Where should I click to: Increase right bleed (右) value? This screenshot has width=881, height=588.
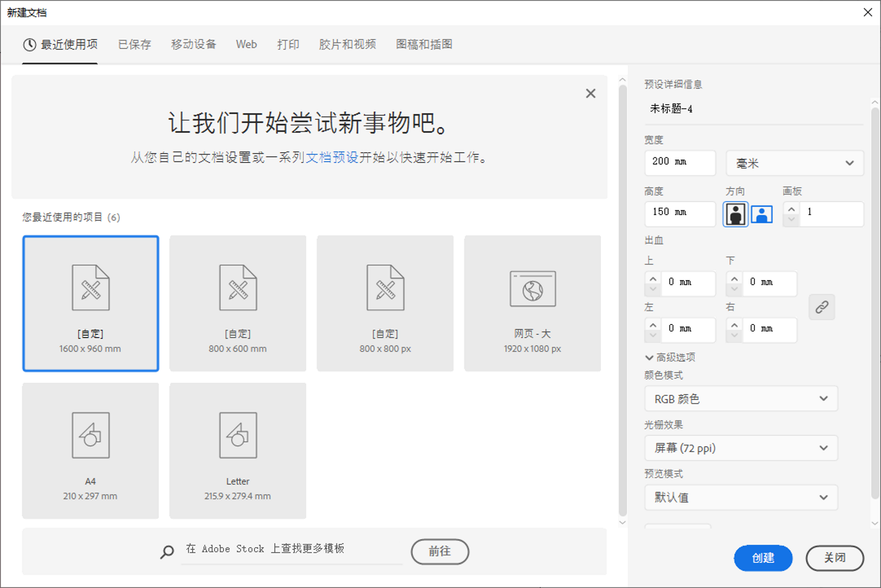tap(734, 325)
